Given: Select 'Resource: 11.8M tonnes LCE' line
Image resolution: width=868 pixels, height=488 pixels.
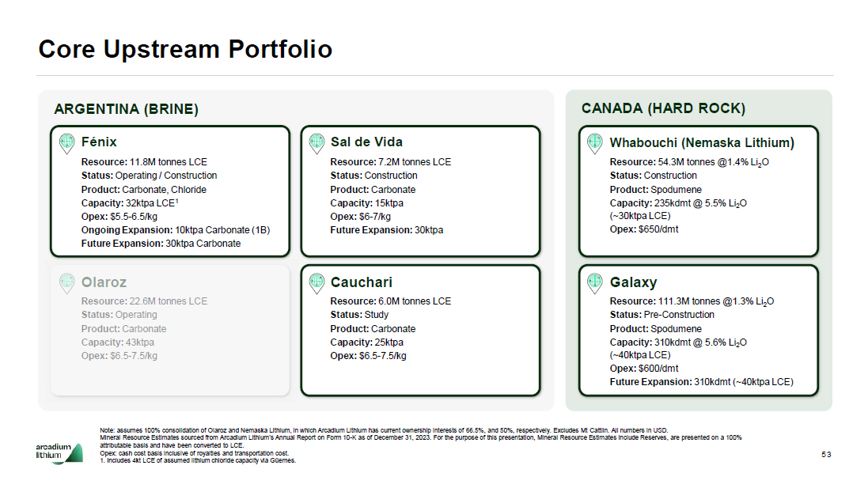Looking at the screenshot, I should (x=144, y=162).
